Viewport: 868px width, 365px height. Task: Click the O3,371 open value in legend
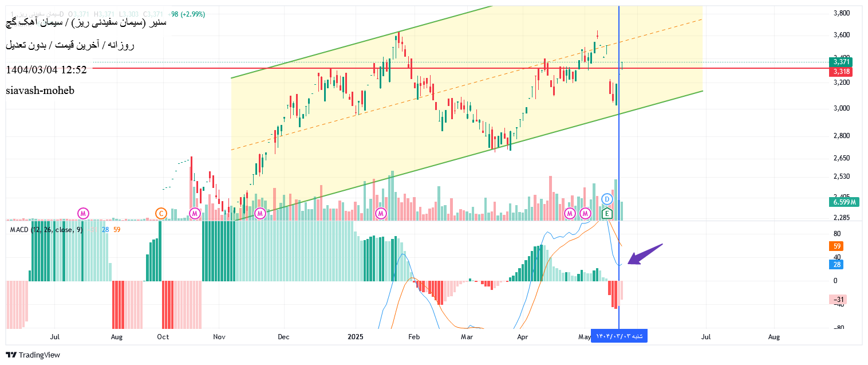coord(80,14)
